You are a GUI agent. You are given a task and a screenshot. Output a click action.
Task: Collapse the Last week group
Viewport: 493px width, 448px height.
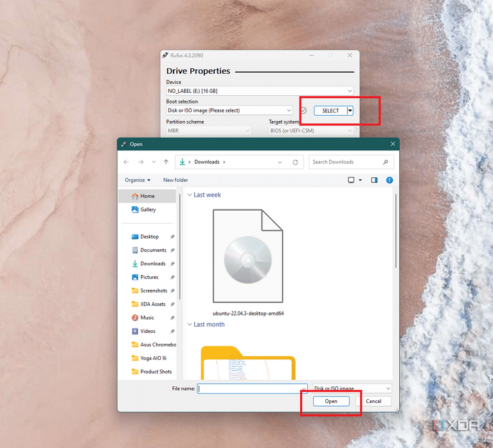[x=189, y=195]
